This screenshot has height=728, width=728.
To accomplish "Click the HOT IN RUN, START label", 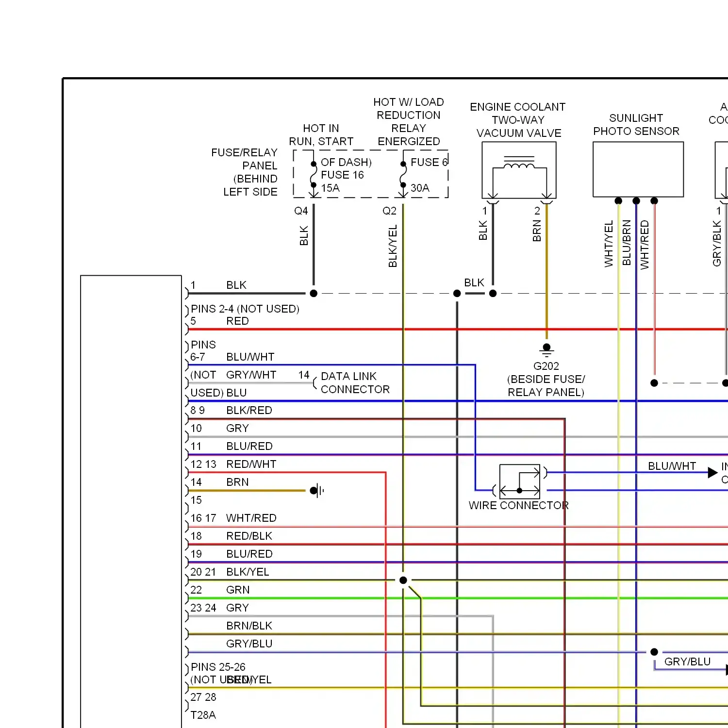I will (321, 135).
